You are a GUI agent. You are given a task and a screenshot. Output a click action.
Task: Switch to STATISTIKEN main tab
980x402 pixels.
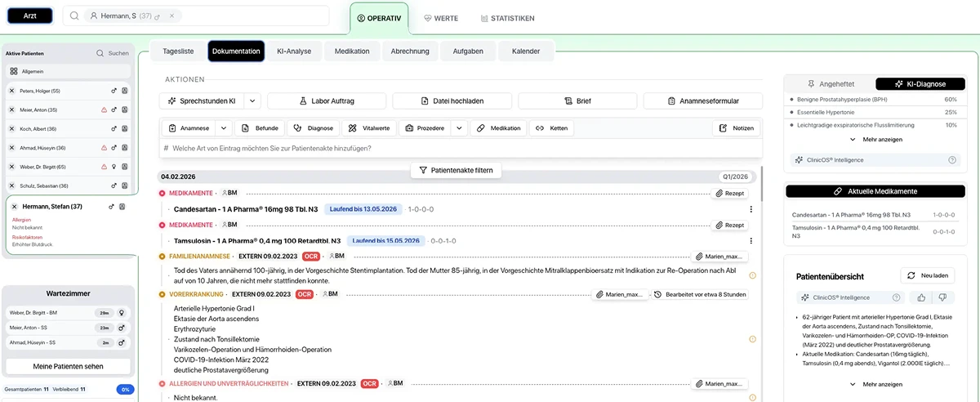coord(508,18)
